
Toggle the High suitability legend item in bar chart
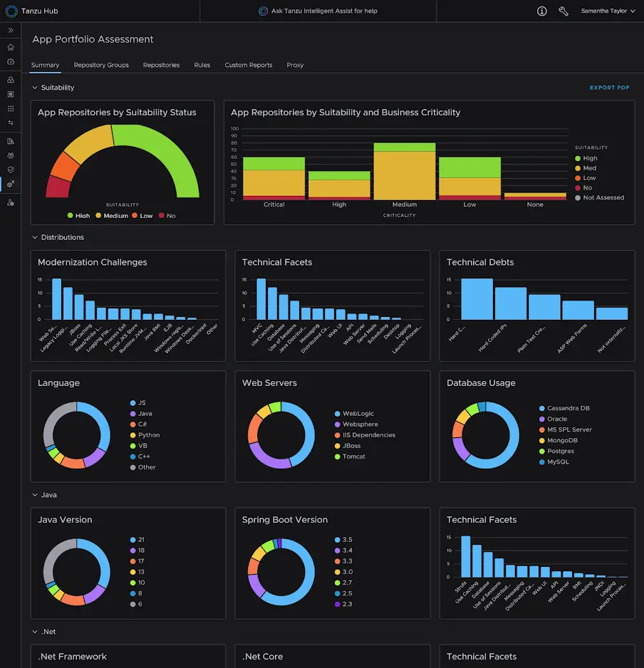[x=590, y=159]
